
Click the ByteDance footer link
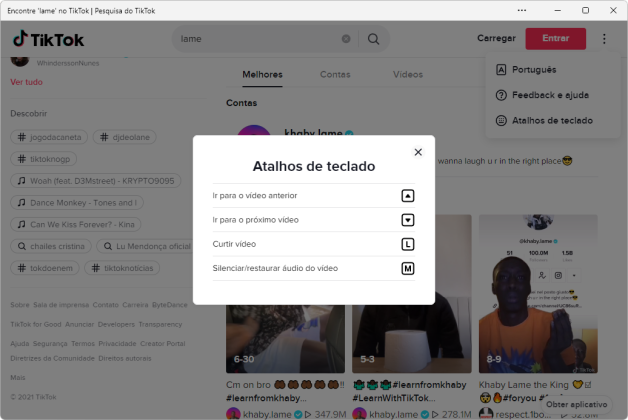169,305
